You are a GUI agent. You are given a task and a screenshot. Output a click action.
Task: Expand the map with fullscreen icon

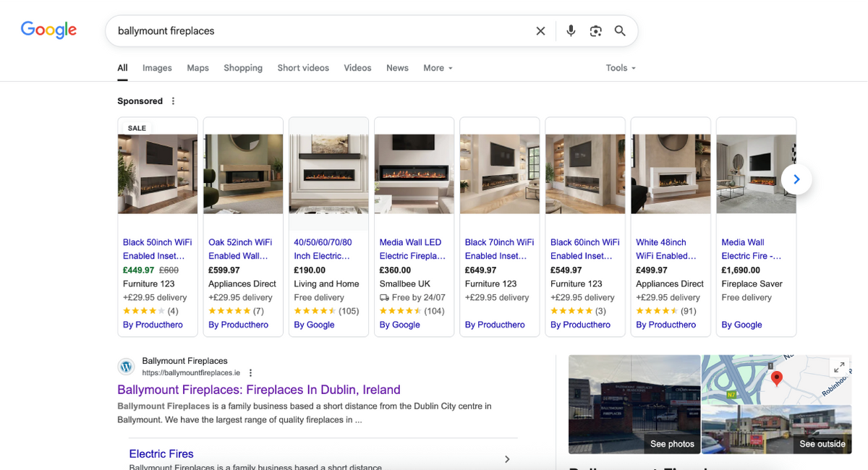[x=839, y=367]
